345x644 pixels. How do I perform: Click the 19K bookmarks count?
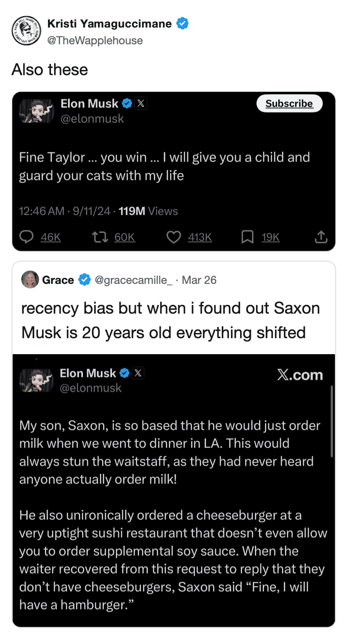271,237
